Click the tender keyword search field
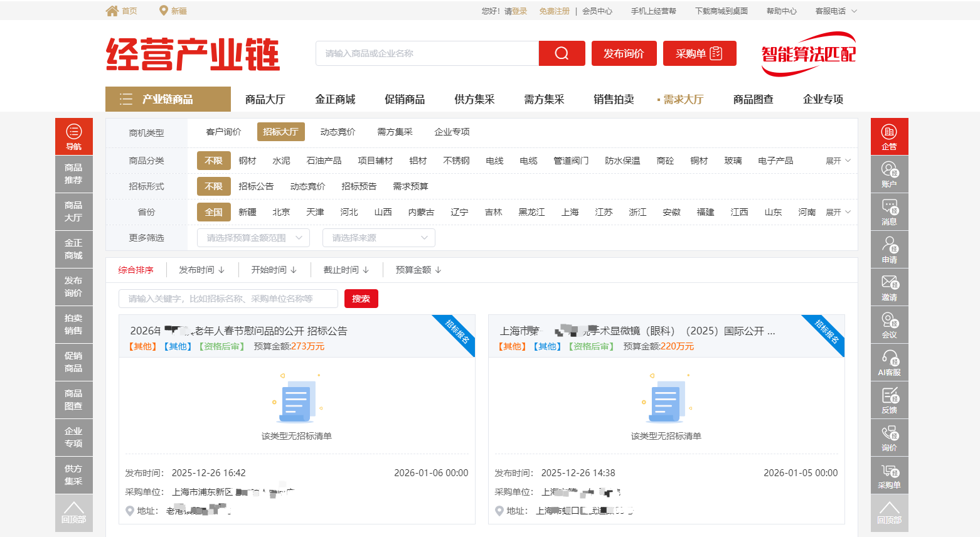 click(x=228, y=299)
